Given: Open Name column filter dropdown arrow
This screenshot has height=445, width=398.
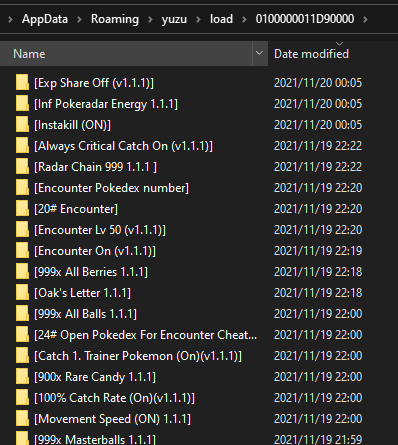Looking at the screenshot, I should [259, 53].
